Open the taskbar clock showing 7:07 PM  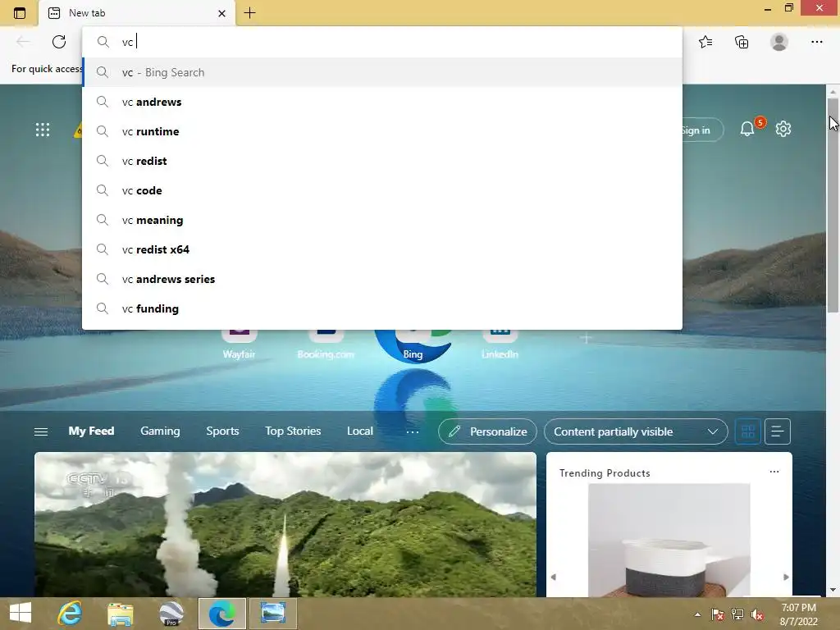[x=798, y=614]
